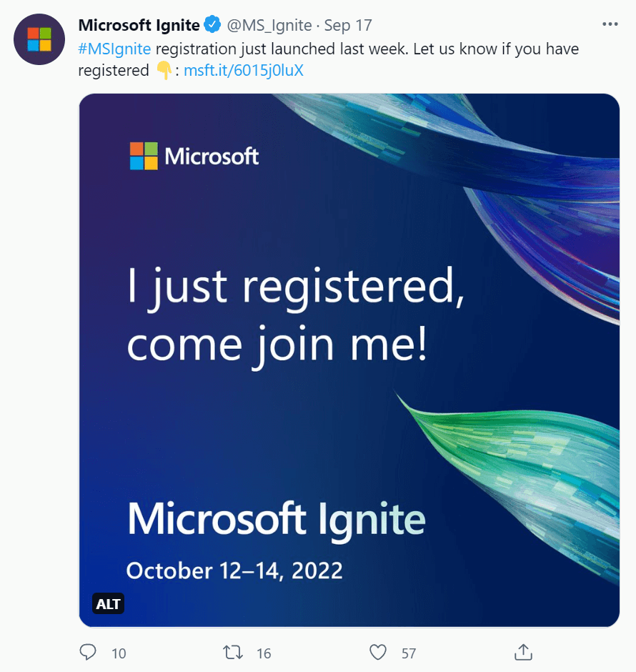Click the ALT badge on the image

click(108, 603)
